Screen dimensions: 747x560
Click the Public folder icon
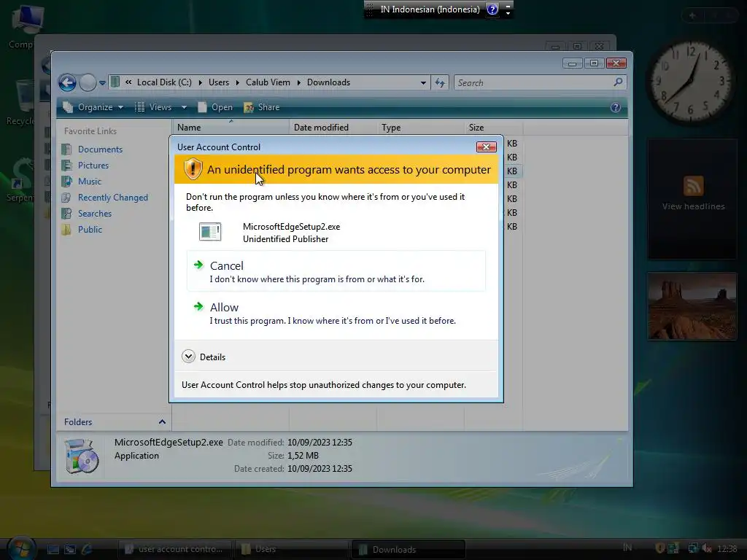pyautogui.click(x=66, y=230)
